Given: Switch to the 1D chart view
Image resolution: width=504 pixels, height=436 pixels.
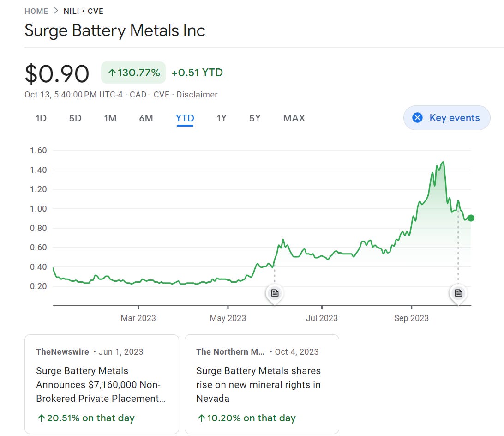Looking at the screenshot, I should 41,118.
